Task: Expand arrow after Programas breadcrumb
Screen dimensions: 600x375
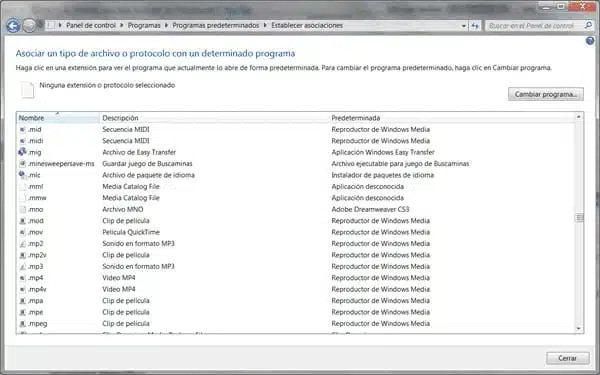Action: (166, 25)
